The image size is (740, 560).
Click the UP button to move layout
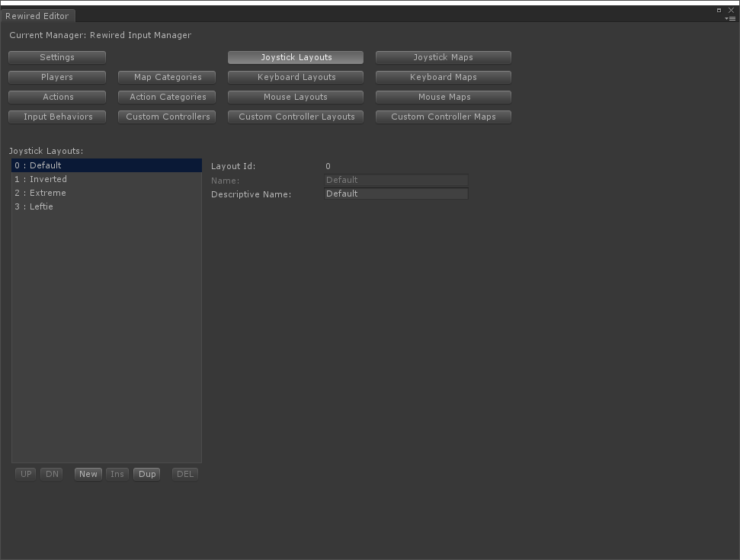[x=25, y=474]
